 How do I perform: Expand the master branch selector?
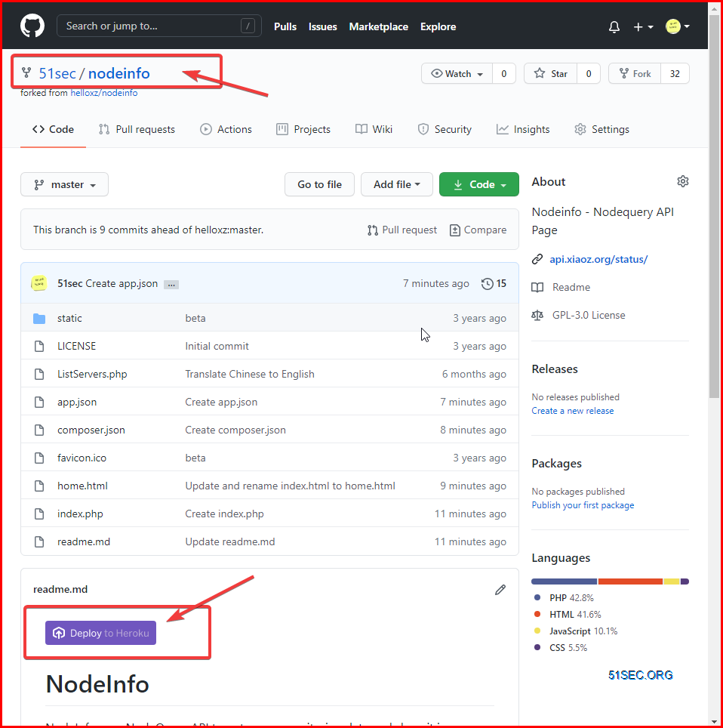click(64, 184)
